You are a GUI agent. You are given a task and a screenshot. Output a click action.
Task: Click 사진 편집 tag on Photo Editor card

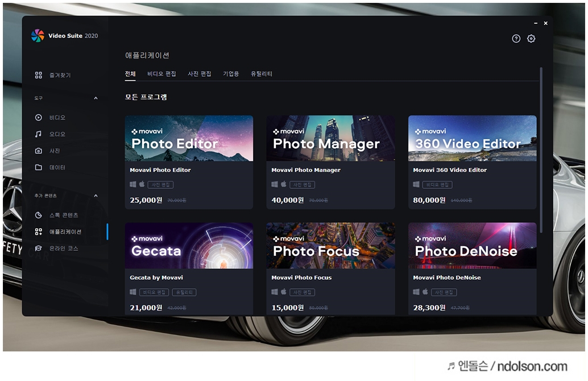160,184
